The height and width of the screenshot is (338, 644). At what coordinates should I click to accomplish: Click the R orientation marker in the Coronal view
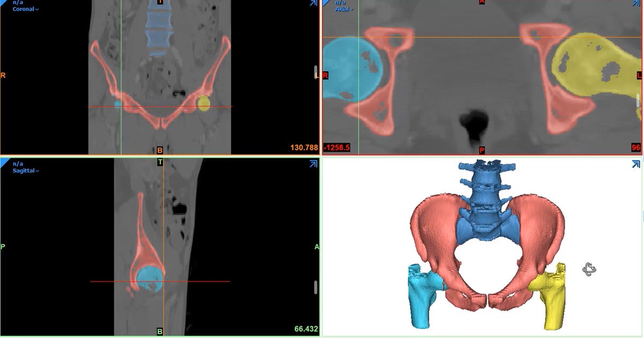click(4, 76)
